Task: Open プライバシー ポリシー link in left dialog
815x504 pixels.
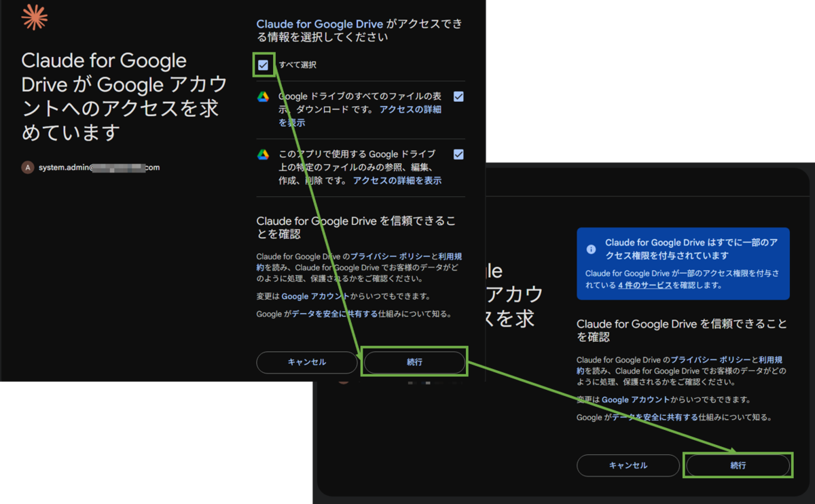Action: [391, 257]
